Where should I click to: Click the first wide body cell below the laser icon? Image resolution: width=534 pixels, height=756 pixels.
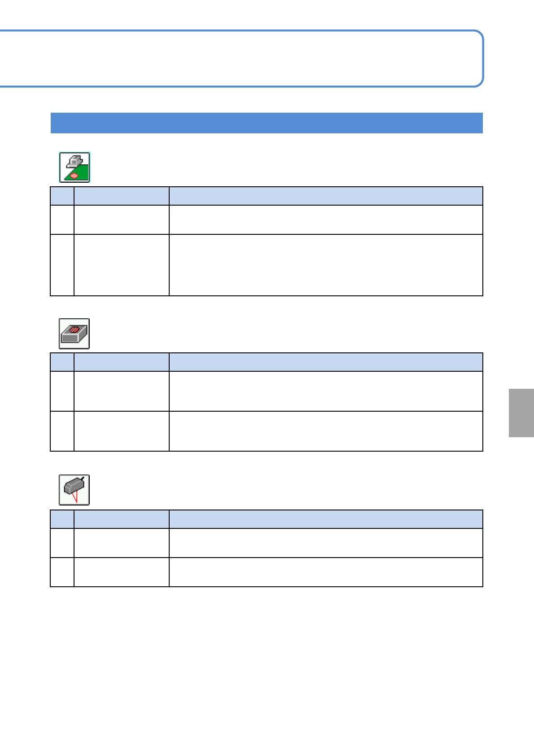point(326,543)
